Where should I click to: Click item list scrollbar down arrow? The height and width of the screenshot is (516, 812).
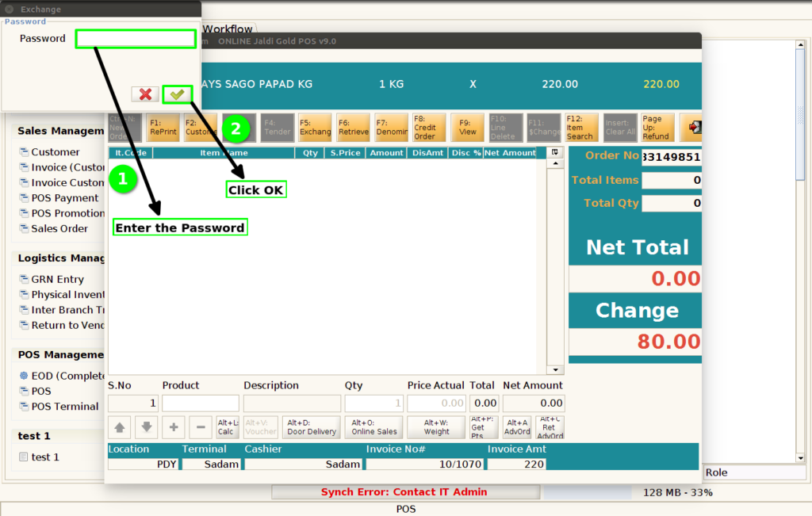click(555, 369)
